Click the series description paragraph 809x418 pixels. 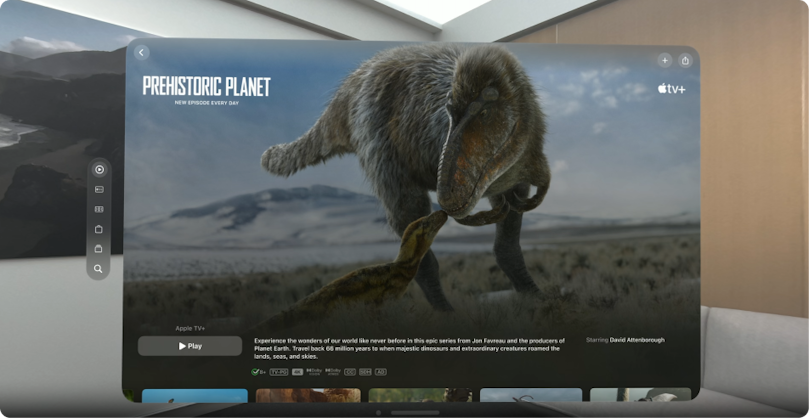(x=409, y=348)
